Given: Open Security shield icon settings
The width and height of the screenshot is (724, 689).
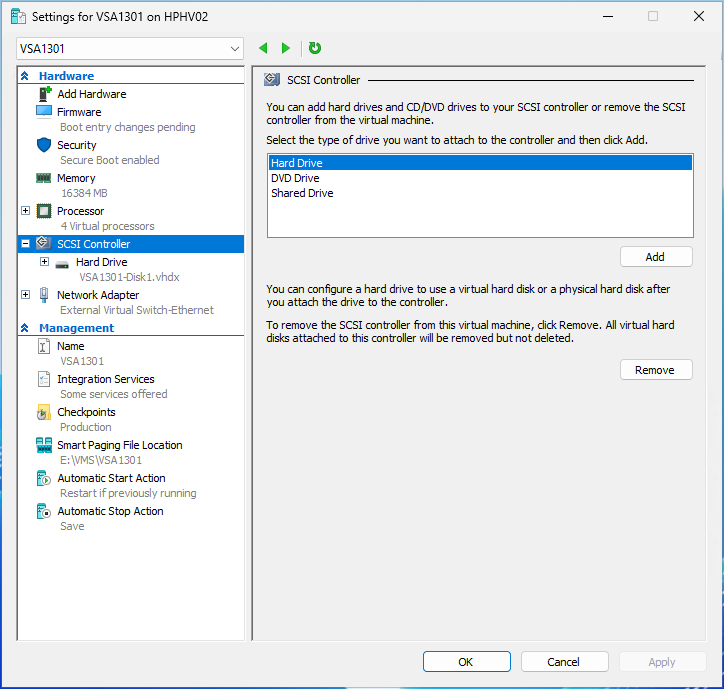Looking at the screenshot, I should tap(44, 145).
